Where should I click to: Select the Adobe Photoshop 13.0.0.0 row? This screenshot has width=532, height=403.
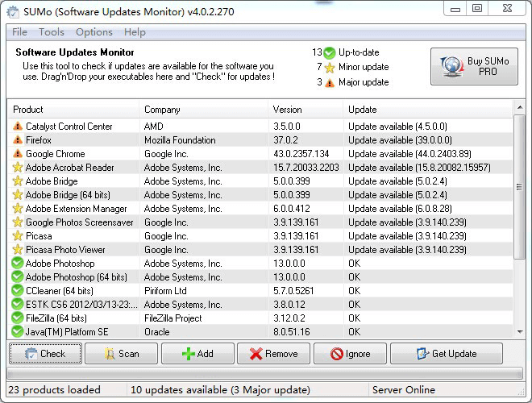(x=260, y=264)
